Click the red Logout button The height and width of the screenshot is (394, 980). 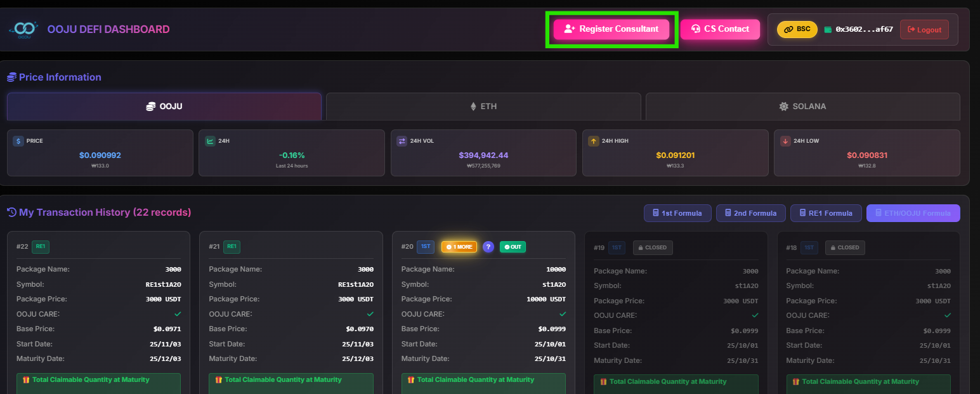click(x=924, y=30)
